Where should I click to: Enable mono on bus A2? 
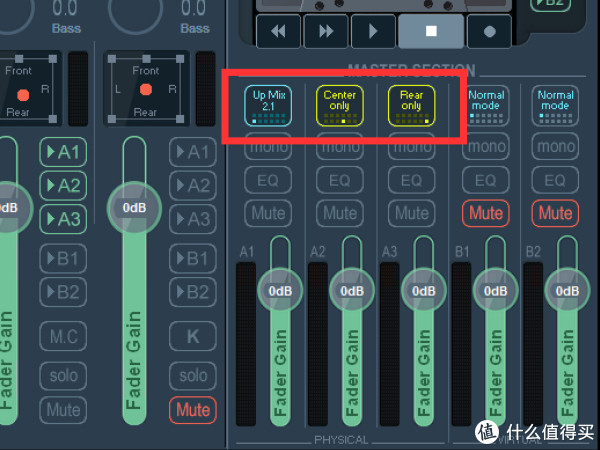click(x=340, y=147)
